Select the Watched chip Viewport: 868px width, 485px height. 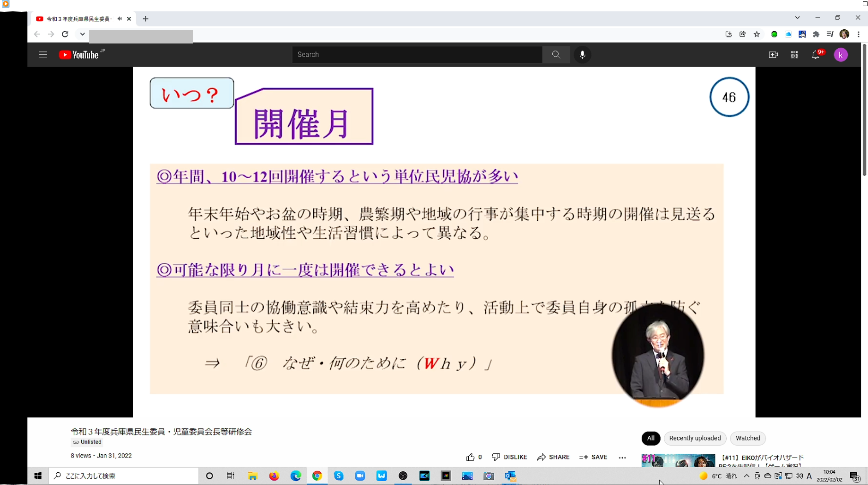coord(748,438)
